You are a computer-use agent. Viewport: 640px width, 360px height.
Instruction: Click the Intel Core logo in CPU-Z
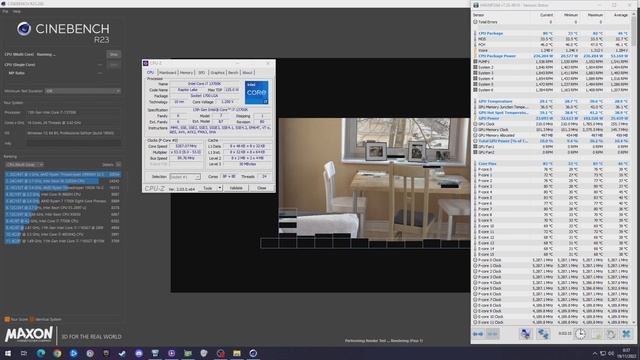[257, 92]
